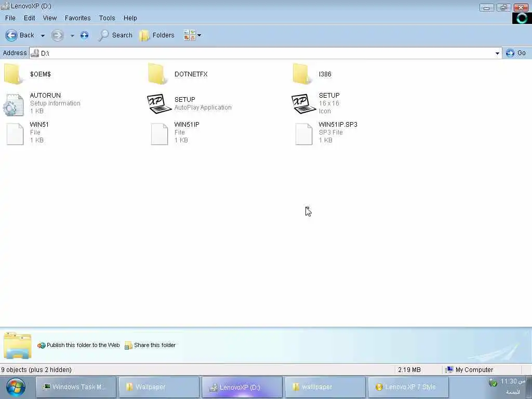
Task: Expand the Address bar dropdown
Action: coord(497,54)
